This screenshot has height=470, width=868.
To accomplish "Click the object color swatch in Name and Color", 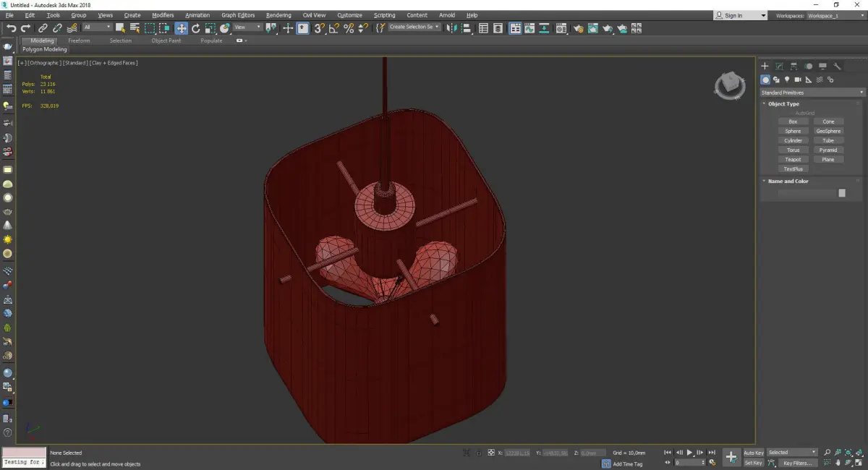I will click(841, 193).
